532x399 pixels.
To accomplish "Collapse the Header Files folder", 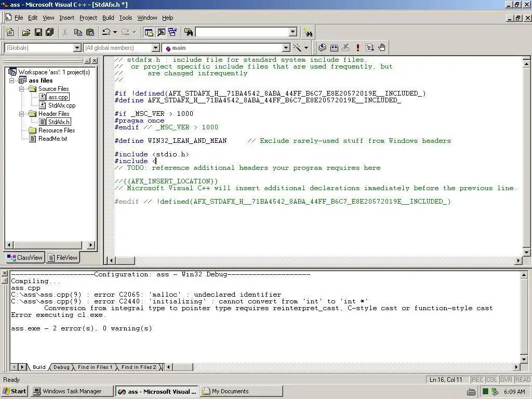I will coord(22,114).
